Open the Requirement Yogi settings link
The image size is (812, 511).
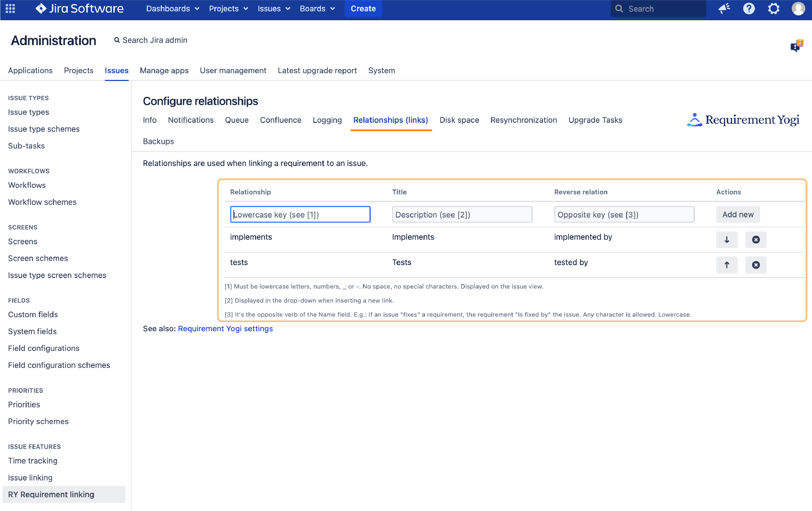pyautogui.click(x=225, y=329)
